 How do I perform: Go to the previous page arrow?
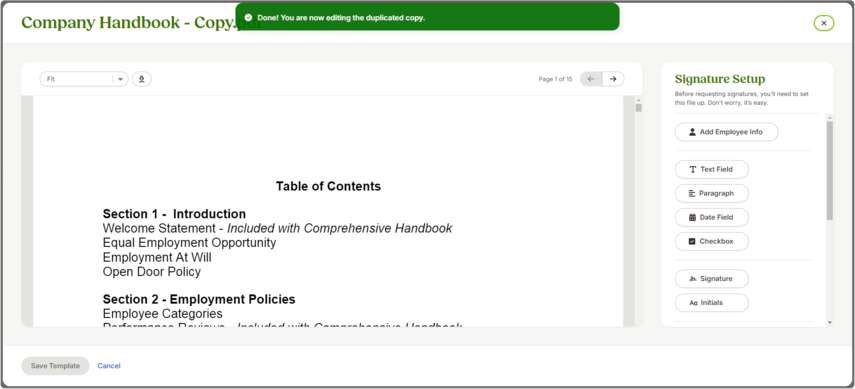(x=591, y=79)
